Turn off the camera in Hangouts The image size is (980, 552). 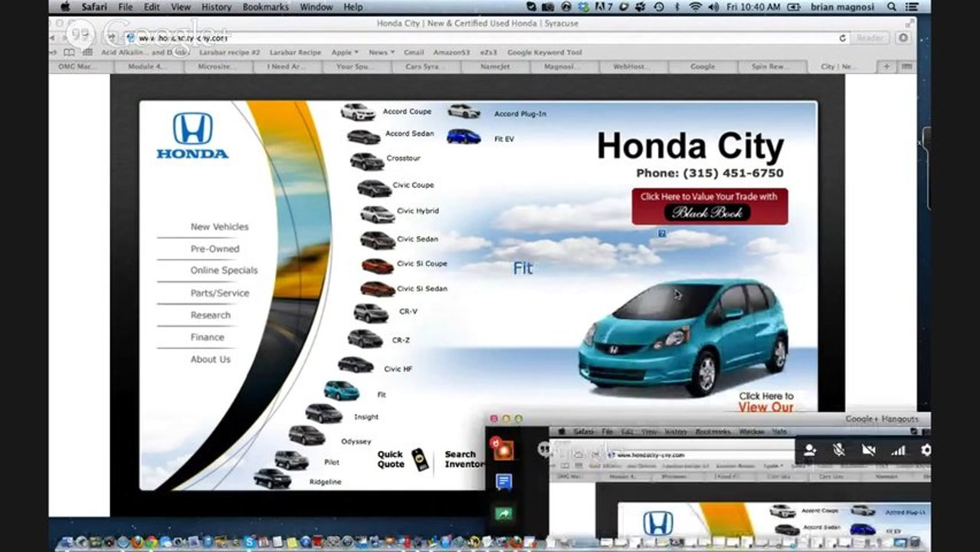click(x=868, y=450)
